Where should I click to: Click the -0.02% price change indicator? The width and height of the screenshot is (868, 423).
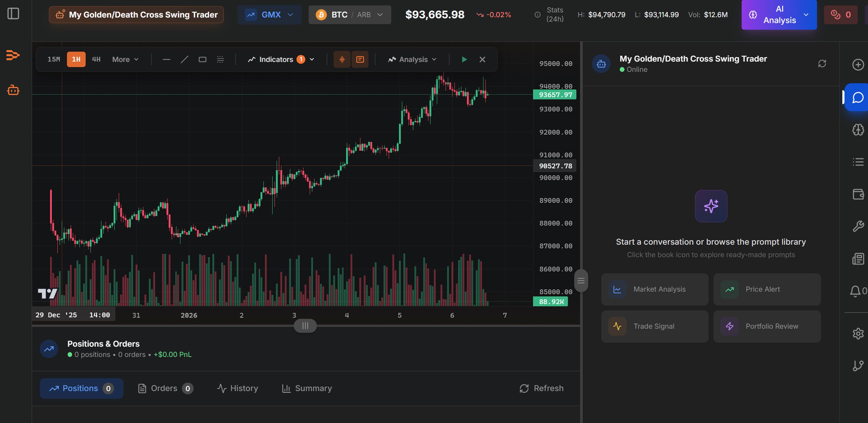click(494, 15)
